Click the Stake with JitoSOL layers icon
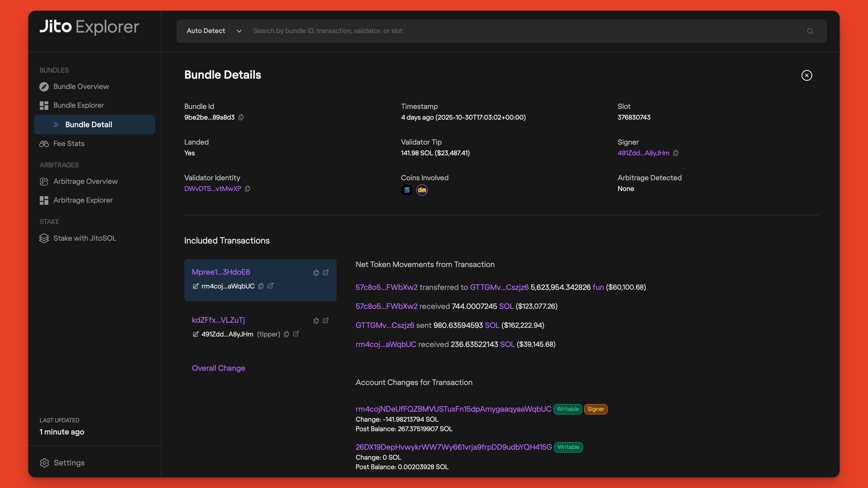 44,238
